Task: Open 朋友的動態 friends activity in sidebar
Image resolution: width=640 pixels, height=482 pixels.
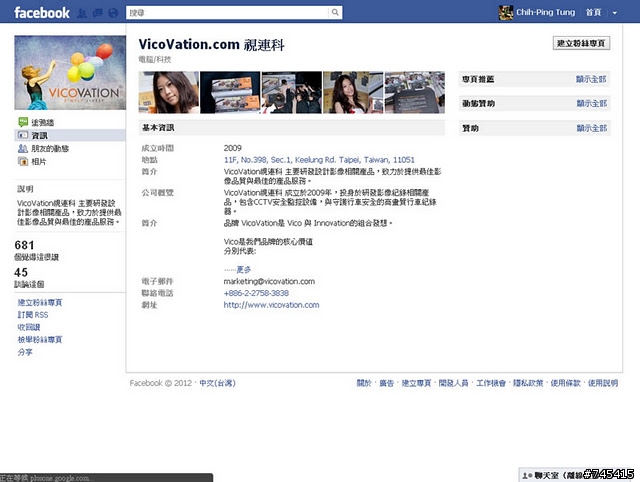Action: click(50, 149)
